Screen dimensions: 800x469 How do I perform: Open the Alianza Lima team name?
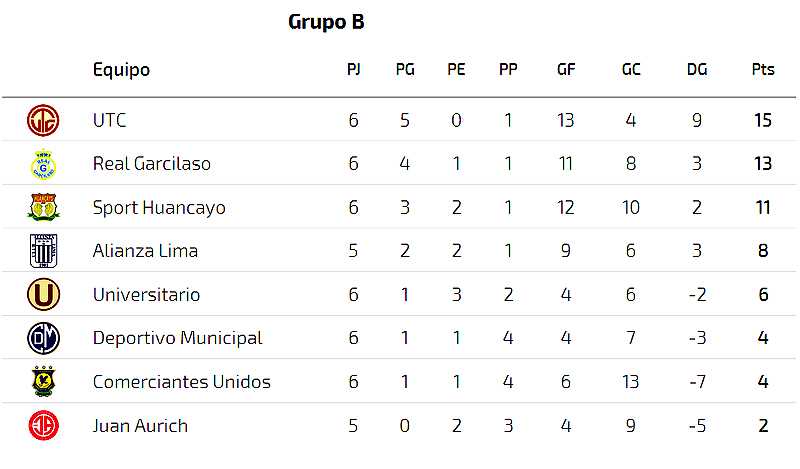[145, 251]
